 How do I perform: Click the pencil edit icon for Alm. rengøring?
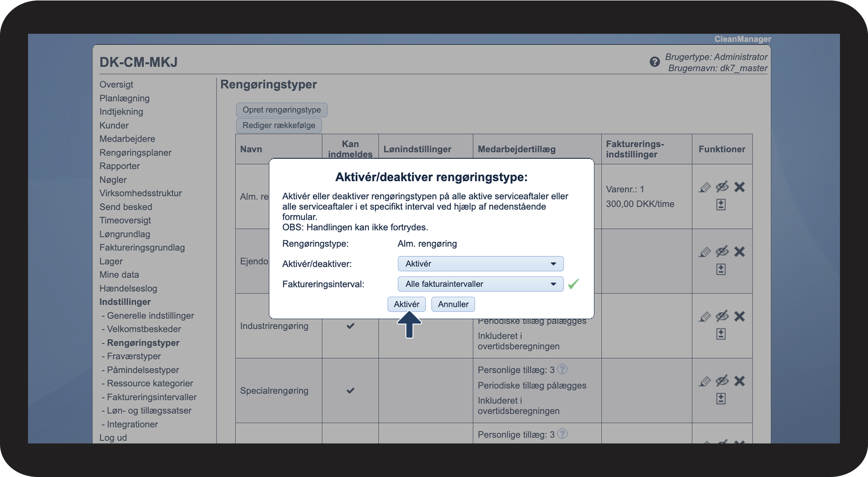pyautogui.click(x=705, y=187)
